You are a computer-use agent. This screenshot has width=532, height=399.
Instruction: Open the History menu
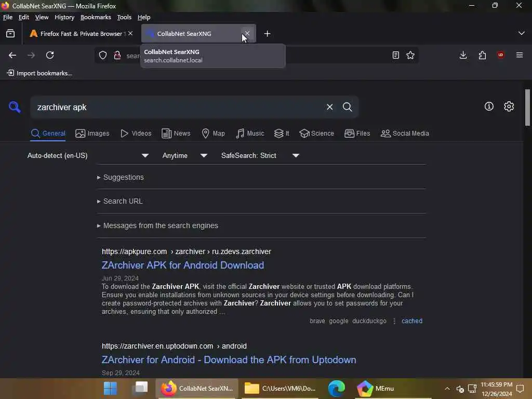click(64, 17)
